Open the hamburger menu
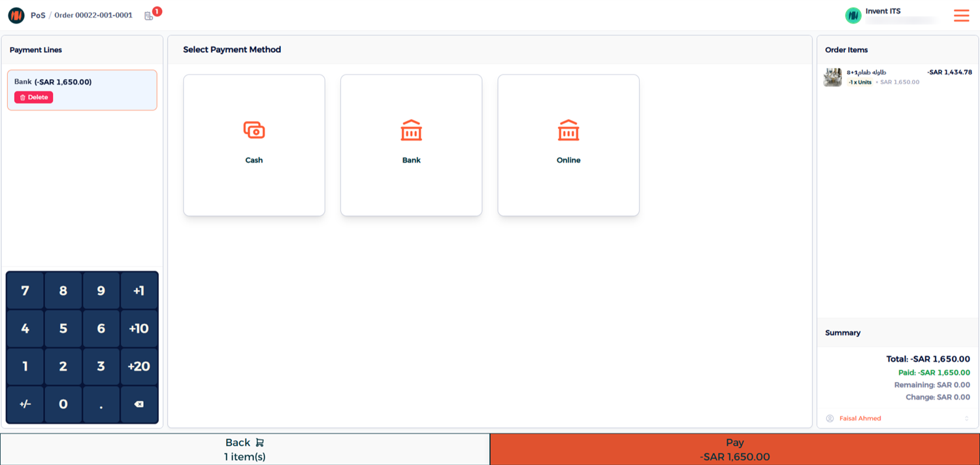 click(x=961, y=16)
